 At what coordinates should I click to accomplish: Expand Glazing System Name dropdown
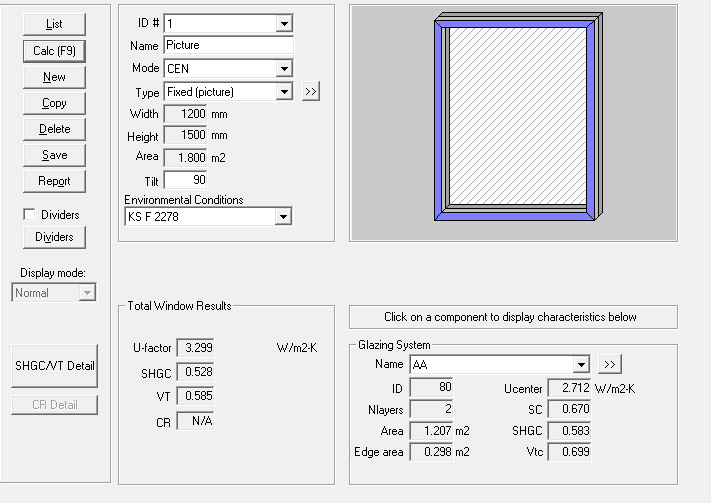tap(581, 365)
